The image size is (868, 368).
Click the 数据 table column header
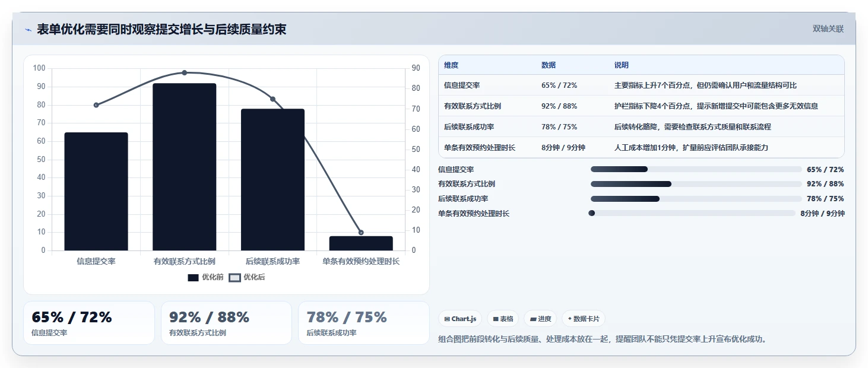click(549, 65)
